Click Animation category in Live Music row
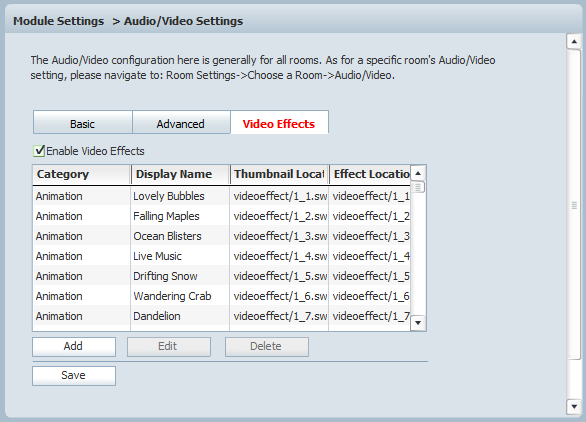Screen dimensions: 586x422 pyautogui.click(x=59, y=256)
